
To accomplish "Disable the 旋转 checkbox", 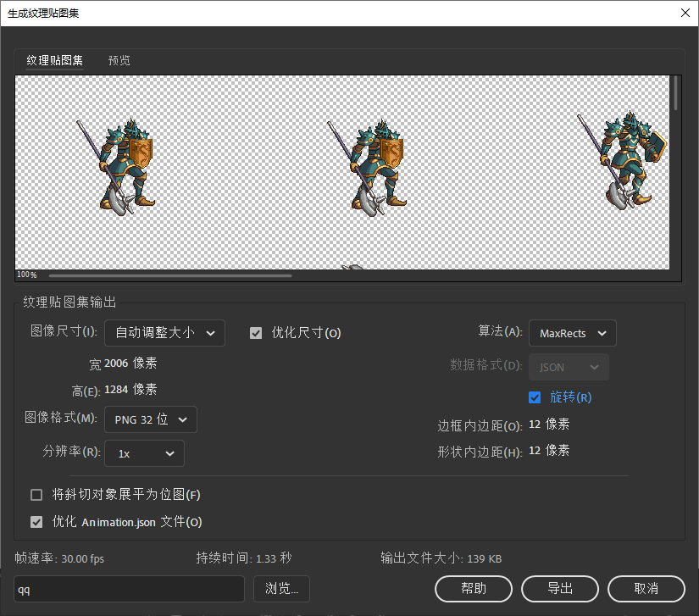I will pyautogui.click(x=535, y=397).
